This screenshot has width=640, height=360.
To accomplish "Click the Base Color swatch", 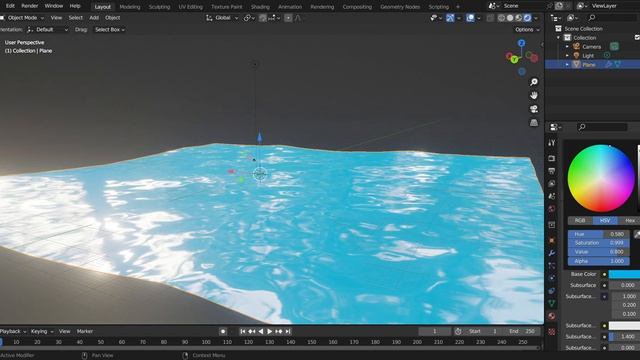I will 624,274.
